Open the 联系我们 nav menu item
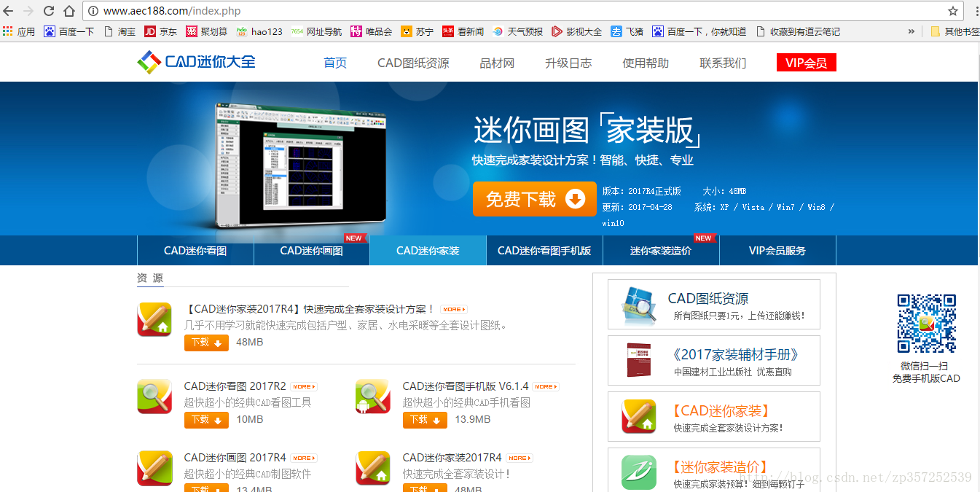980x492 pixels. pyautogui.click(x=723, y=63)
